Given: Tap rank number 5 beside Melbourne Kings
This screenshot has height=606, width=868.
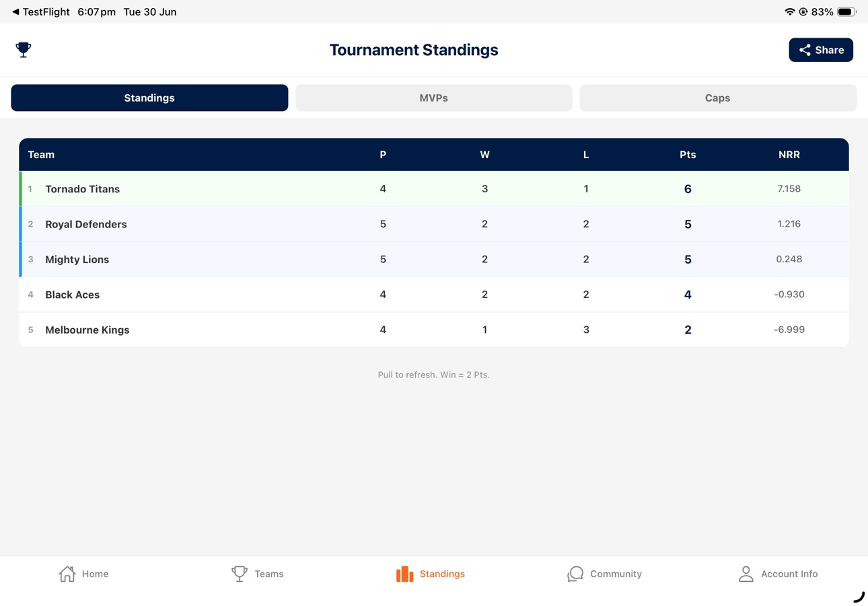Looking at the screenshot, I should [x=30, y=330].
